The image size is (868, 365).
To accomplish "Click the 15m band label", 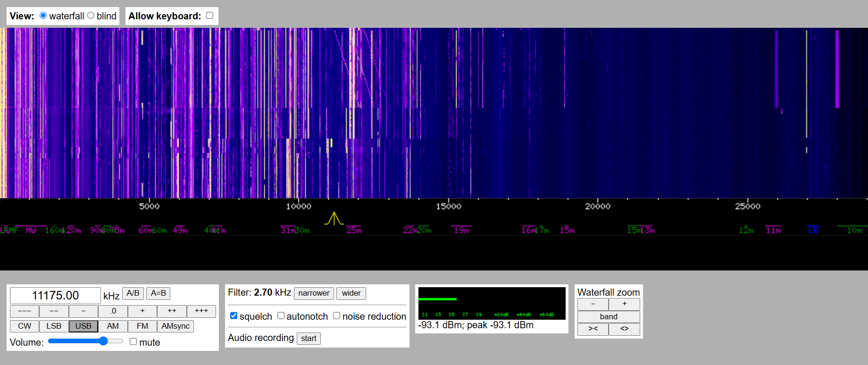I will [x=567, y=230].
